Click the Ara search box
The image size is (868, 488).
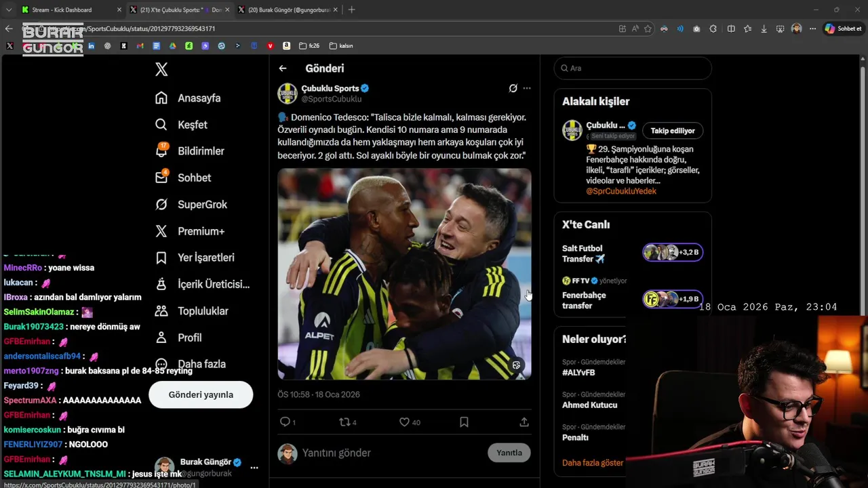[x=633, y=68]
